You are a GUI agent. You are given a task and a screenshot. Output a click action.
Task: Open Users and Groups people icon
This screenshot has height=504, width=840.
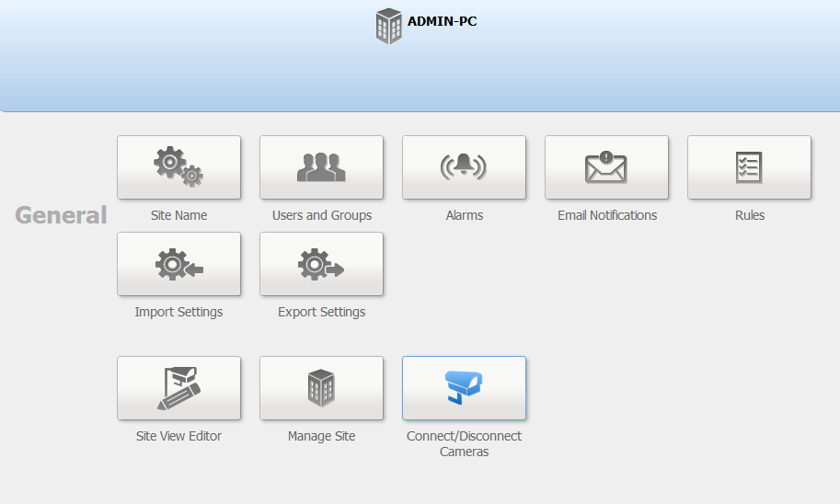tap(321, 167)
